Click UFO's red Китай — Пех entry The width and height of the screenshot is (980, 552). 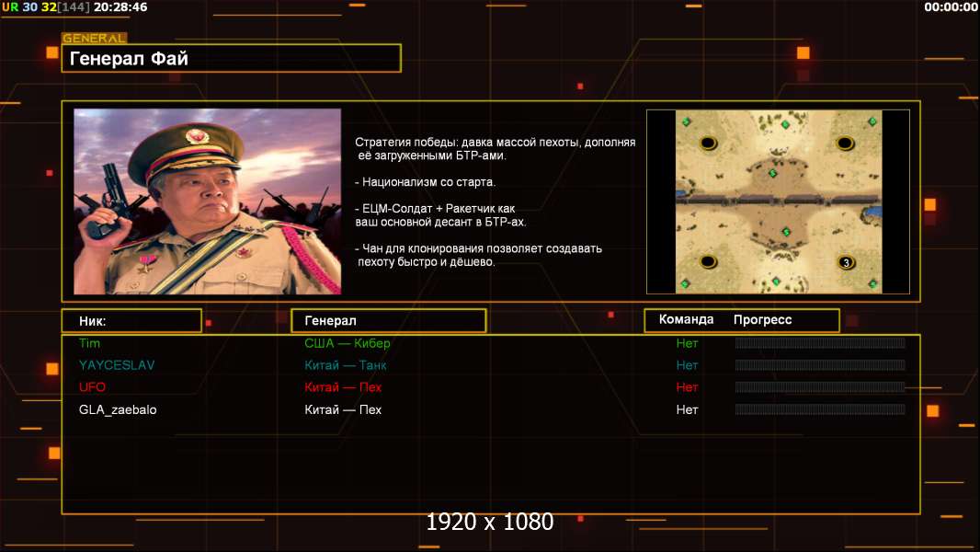343,387
